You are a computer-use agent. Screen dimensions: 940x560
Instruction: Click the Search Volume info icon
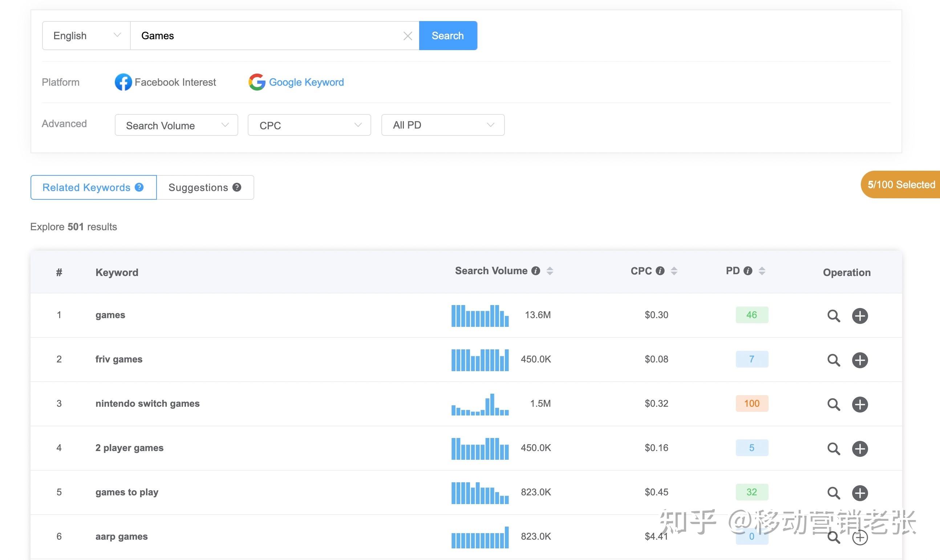(x=535, y=271)
